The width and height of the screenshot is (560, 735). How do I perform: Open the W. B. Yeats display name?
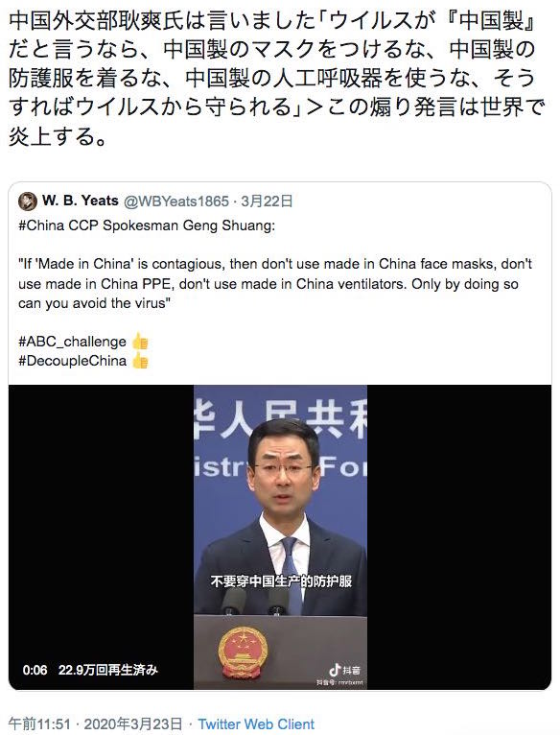(81, 201)
